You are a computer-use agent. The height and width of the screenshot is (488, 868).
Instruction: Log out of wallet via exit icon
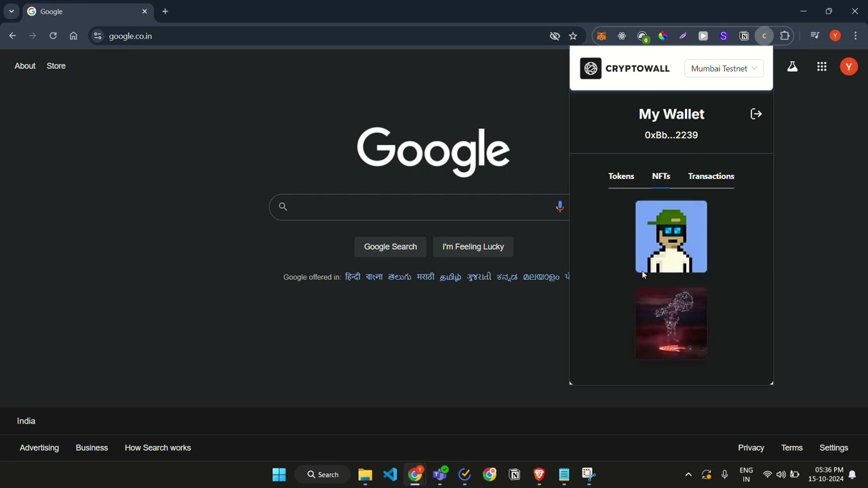click(x=756, y=114)
